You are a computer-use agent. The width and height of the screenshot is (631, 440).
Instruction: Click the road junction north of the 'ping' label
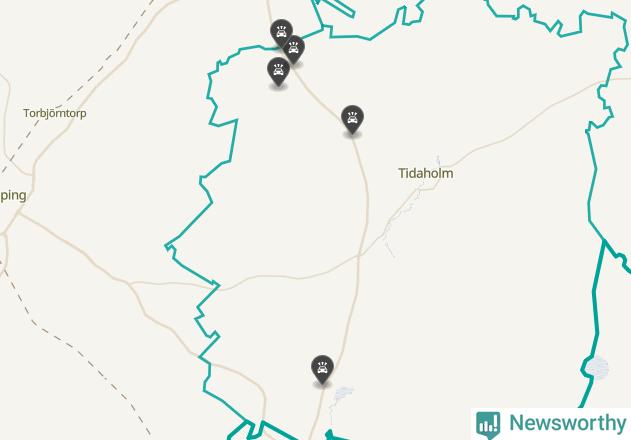(x=33, y=175)
